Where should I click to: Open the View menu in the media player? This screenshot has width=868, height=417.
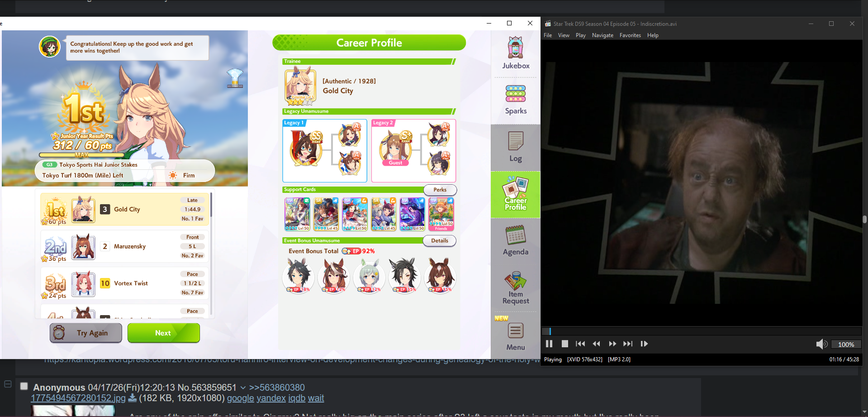tap(564, 35)
